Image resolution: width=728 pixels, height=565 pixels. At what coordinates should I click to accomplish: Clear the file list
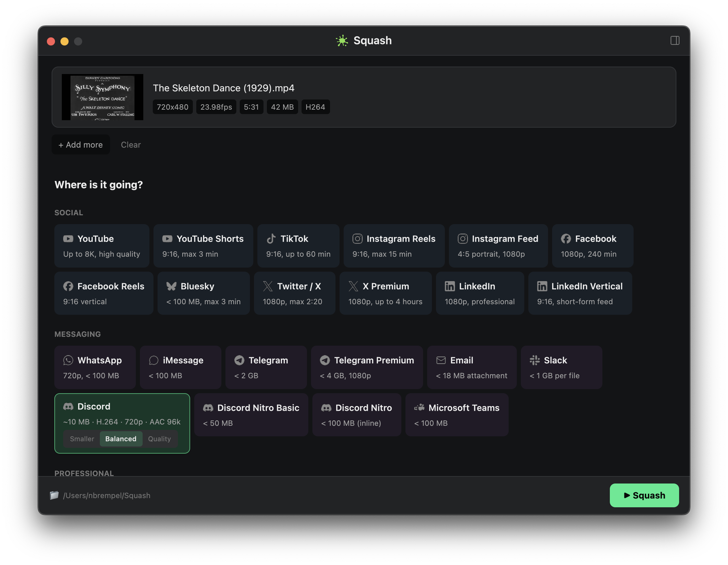(131, 145)
